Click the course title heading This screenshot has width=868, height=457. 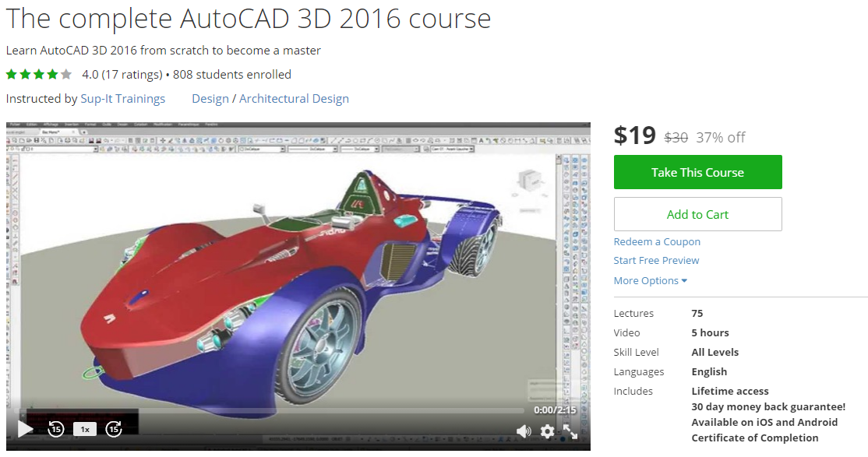coord(248,18)
